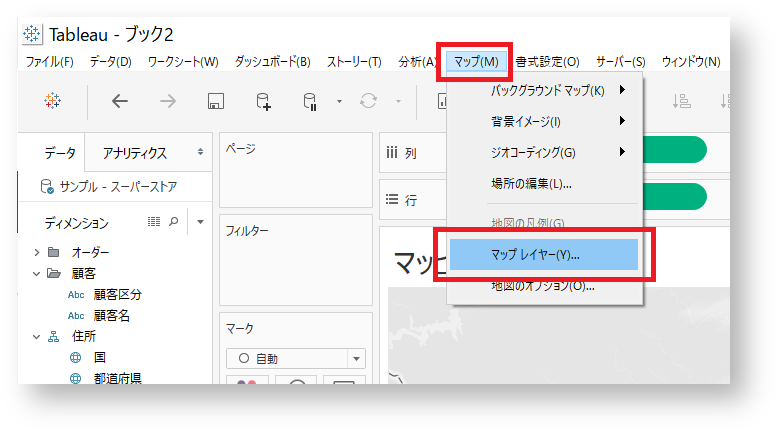Open the pause auto updates dropdown arrow
This screenshot has width=778, height=432.
339,101
